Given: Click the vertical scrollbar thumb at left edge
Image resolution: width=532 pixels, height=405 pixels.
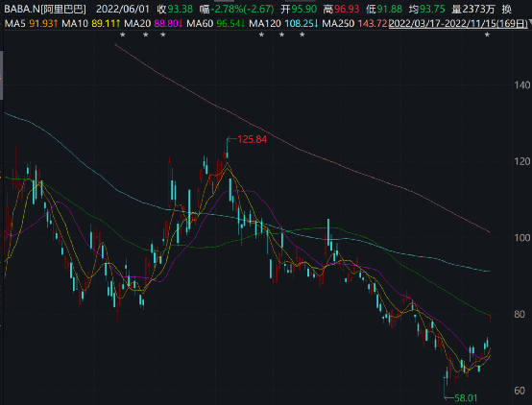Looking at the screenshot, I should pos(1,75).
